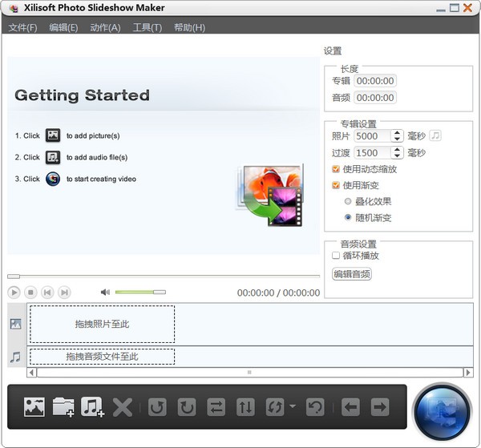Click the add audio file toolbar icon
The height and width of the screenshot is (448, 481).
93,407
